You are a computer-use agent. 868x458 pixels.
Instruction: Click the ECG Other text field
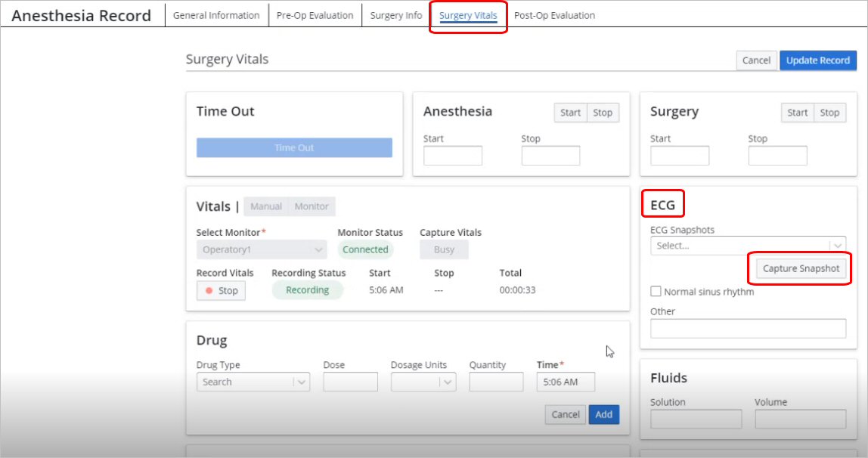coord(747,329)
